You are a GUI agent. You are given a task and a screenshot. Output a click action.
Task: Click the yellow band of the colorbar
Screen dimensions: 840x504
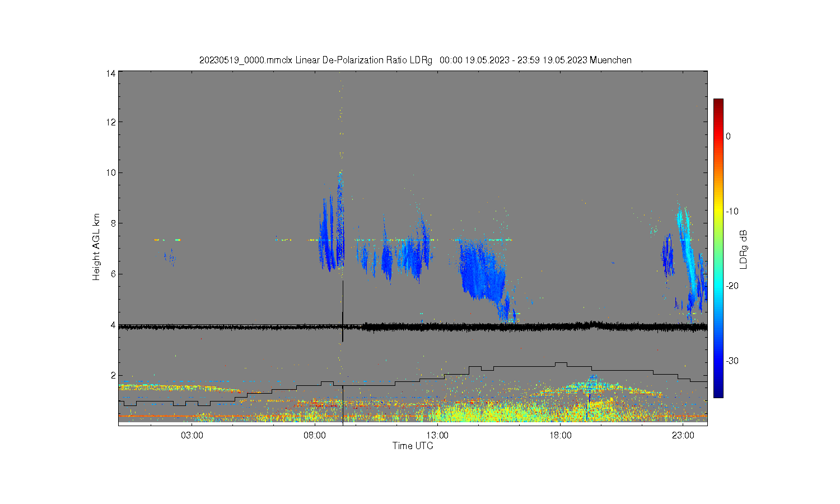(718, 211)
